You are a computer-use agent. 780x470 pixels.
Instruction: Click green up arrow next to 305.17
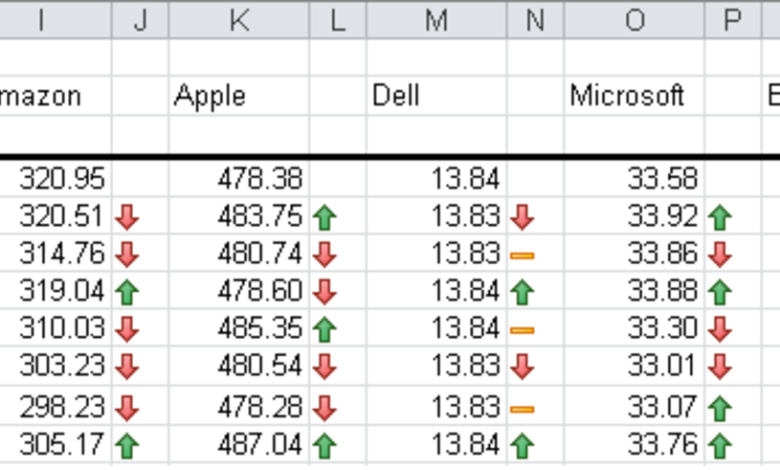127,446
